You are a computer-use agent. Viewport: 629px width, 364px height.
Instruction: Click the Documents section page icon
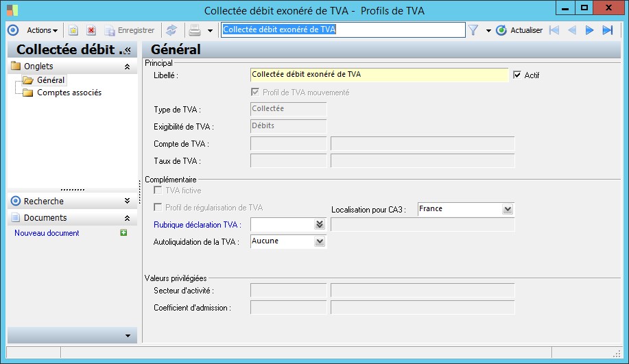pyautogui.click(x=16, y=218)
